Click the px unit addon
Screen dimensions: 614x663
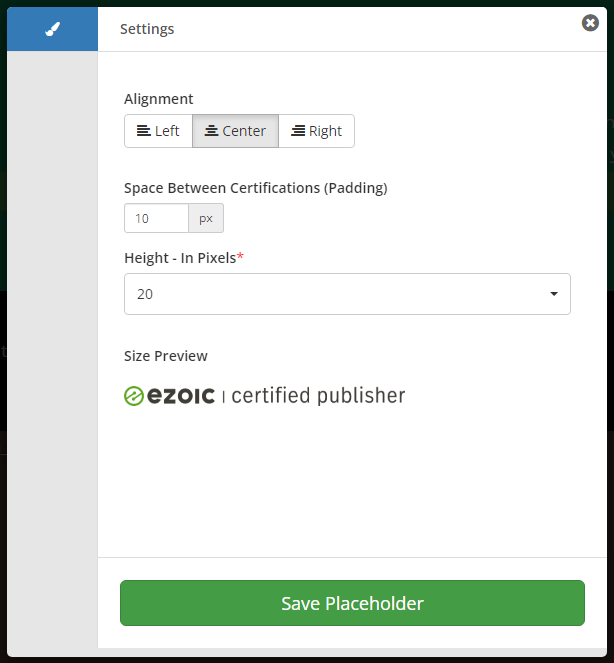click(206, 218)
